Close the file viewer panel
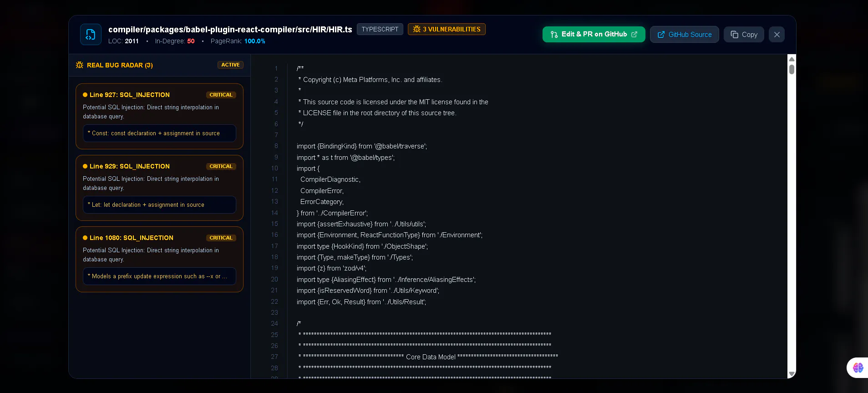 coord(777,34)
